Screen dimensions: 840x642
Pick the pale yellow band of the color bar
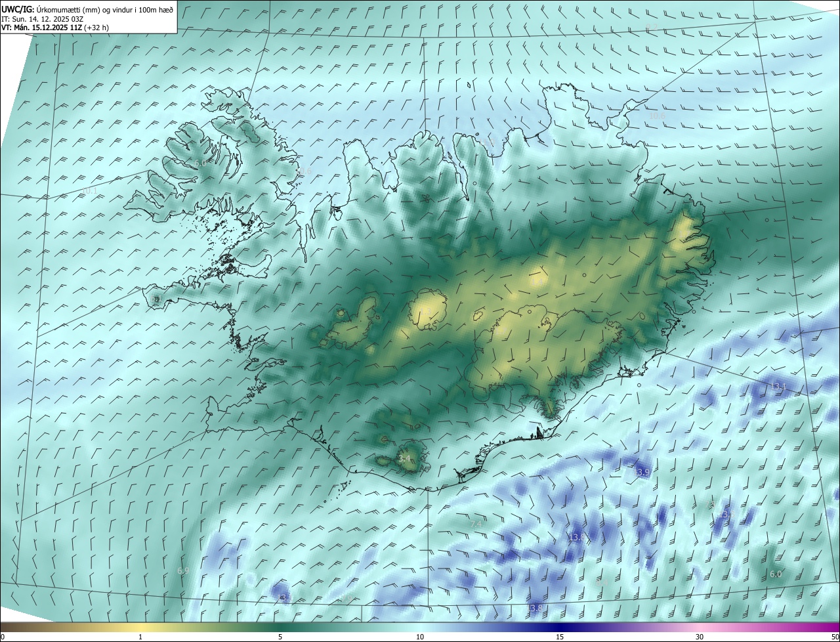(x=140, y=626)
